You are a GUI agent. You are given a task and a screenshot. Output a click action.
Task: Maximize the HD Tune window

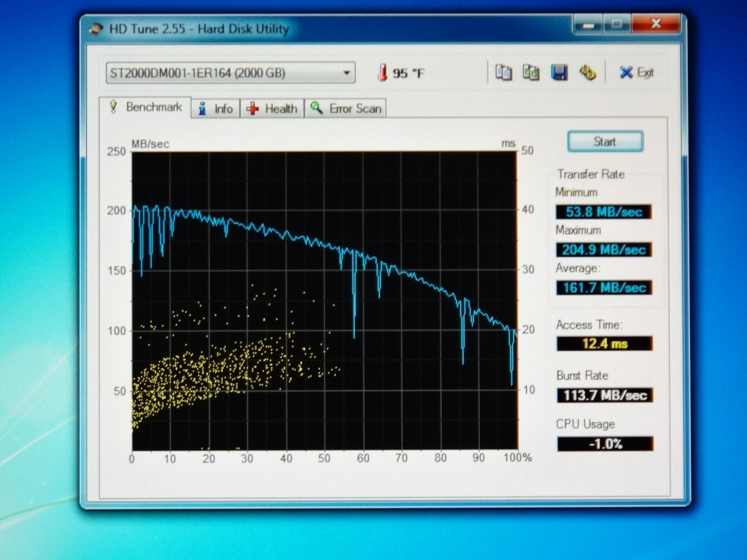point(617,24)
